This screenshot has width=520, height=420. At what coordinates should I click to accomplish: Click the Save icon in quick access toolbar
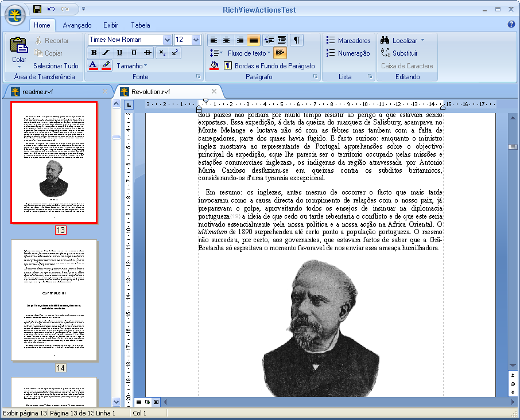pyautogui.click(x=37, y=9)
